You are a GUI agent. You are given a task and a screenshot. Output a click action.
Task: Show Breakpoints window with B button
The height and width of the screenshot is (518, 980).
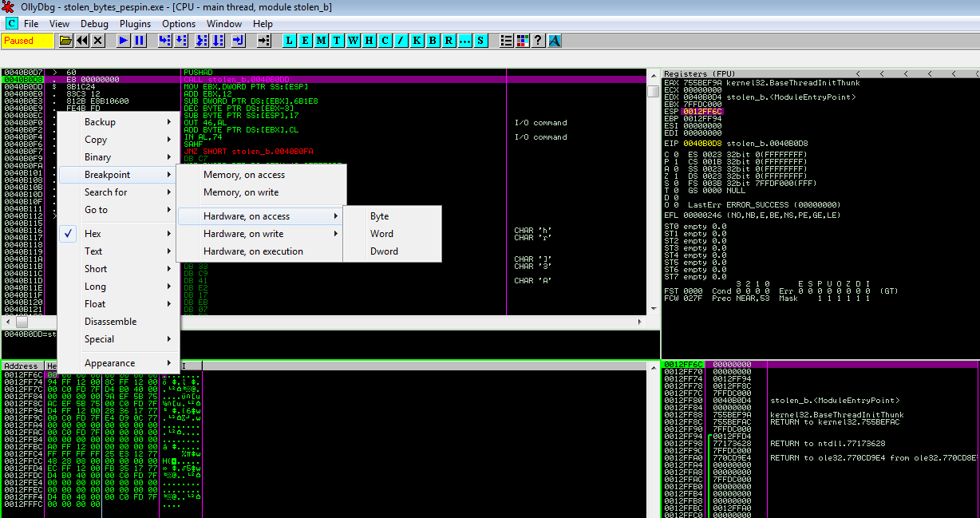tap(433, 40)
